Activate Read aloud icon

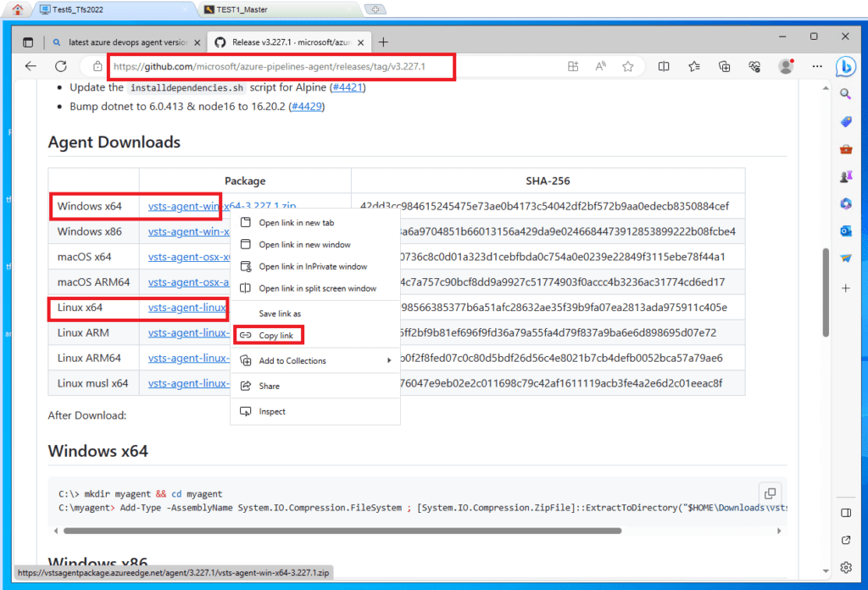601,66
